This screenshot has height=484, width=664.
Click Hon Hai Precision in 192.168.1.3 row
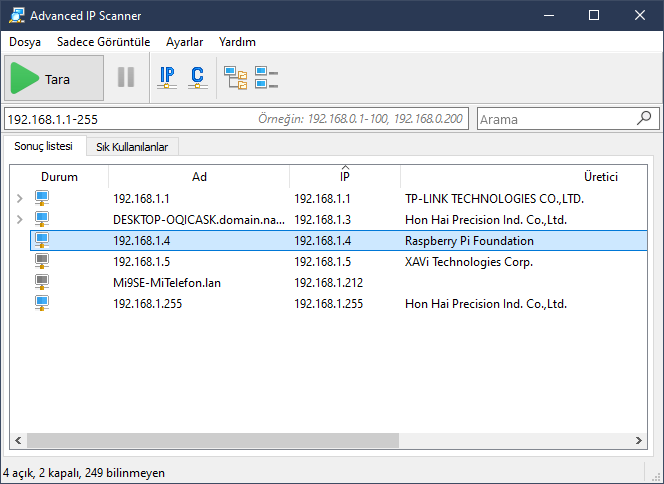point(486,220)
